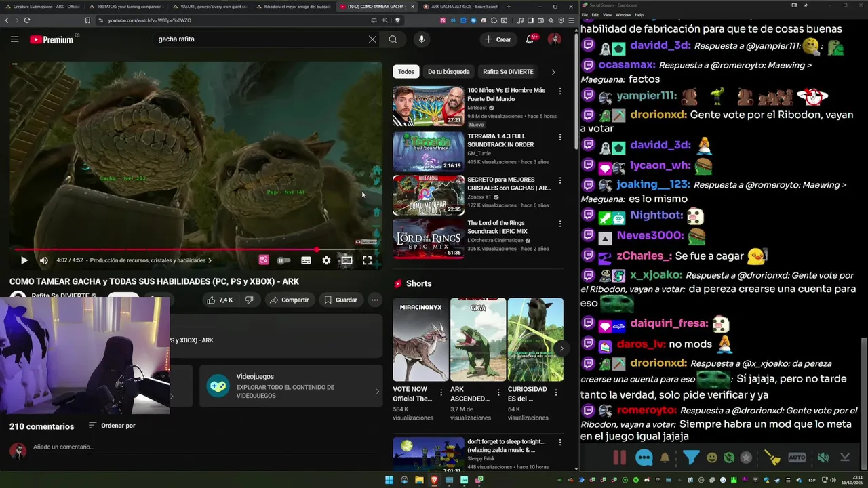Open the pink translate extension button in player
The height and width of the screenshot is (488, 868).
[264, 260]
